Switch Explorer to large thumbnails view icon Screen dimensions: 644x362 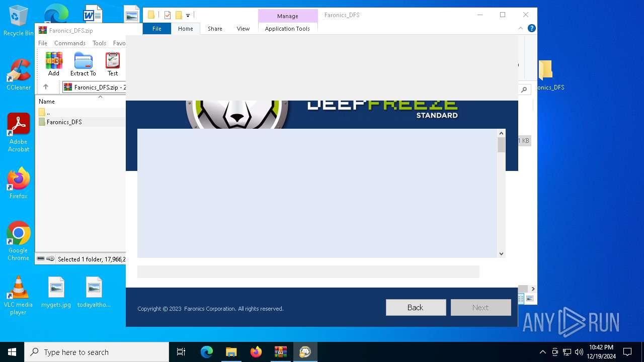(x=530, y=299)
